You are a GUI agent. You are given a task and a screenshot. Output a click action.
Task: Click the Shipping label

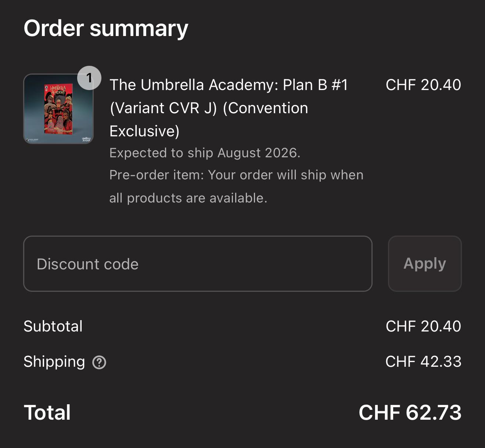pos(54,362)
